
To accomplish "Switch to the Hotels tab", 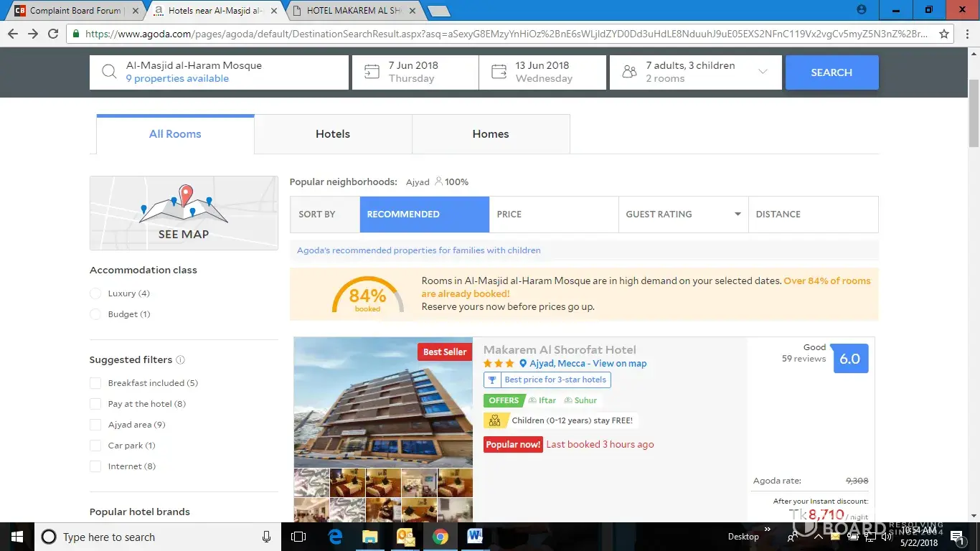I will (333, 134).
